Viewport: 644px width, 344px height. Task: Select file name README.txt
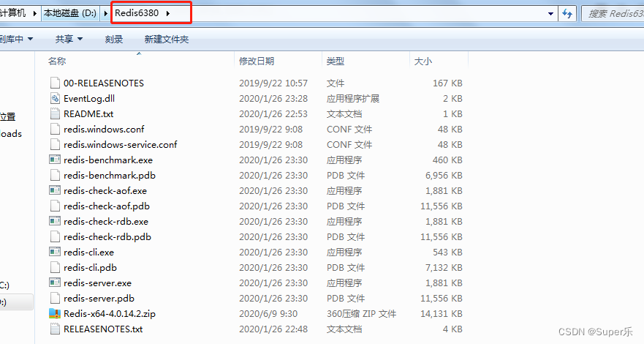(x=88, y=114)
